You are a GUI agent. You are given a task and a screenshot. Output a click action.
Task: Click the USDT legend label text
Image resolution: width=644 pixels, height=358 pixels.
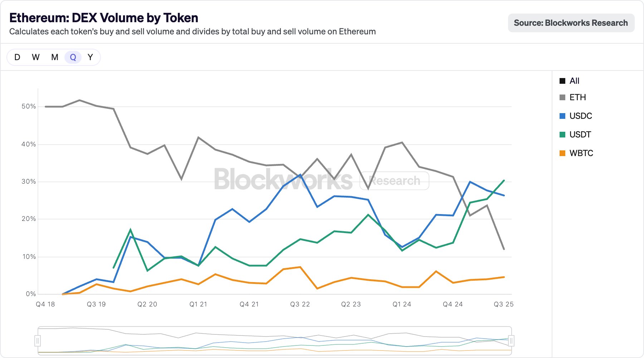click(580, 135)
